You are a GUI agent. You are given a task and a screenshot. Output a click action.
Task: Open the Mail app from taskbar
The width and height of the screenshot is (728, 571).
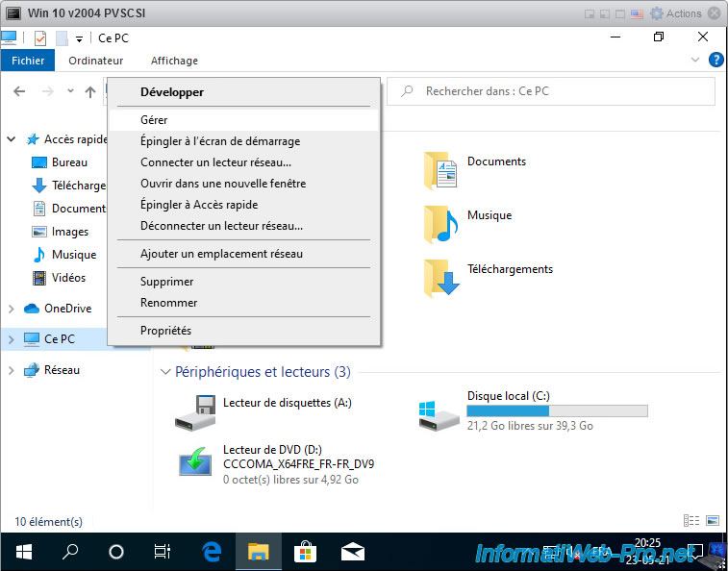point(353,552)
